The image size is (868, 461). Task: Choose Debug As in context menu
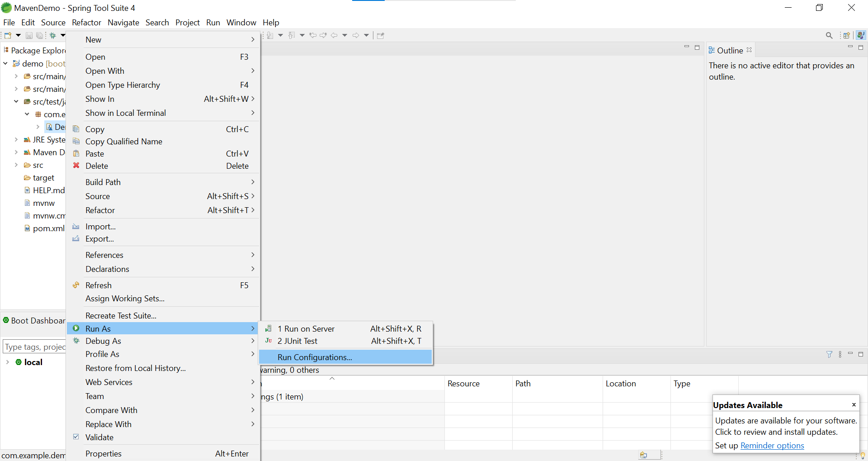[164, 341]
